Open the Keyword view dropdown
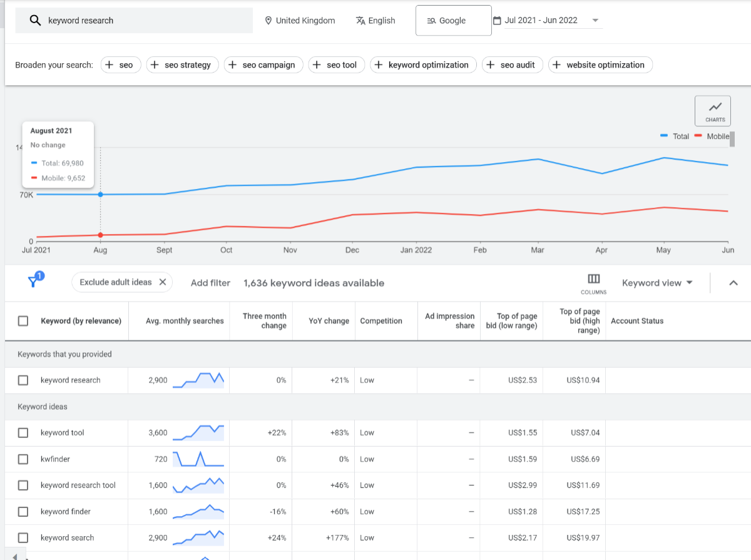This screenshot has height=560, width=751. pos(657,283)
